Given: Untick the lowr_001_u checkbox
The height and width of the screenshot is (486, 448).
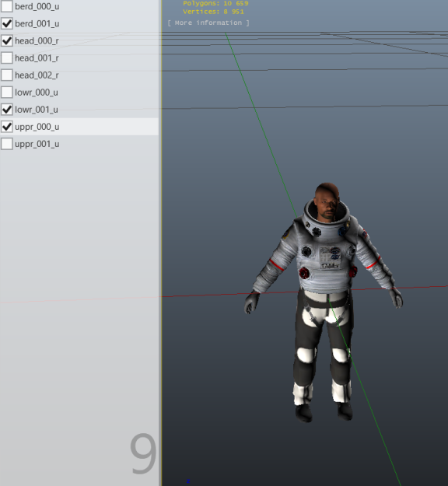Looking at the screenshot, I should pyautogui.click(x=7, y=110).
